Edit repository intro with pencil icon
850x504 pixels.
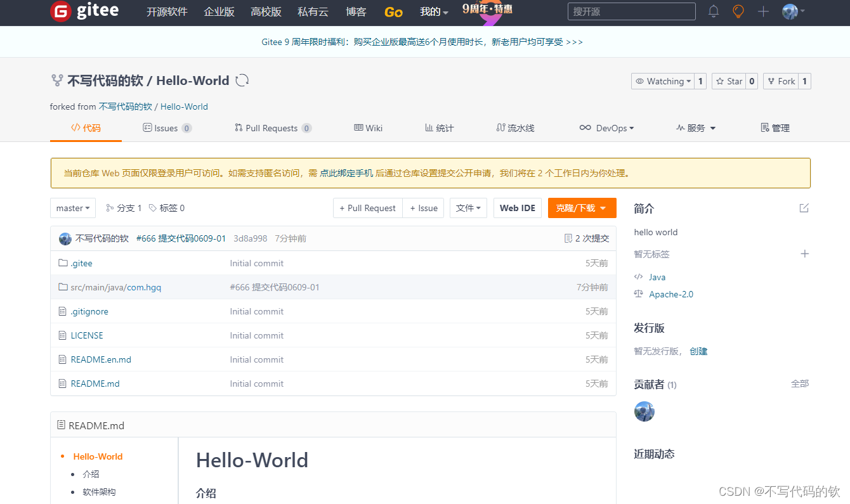804,208
